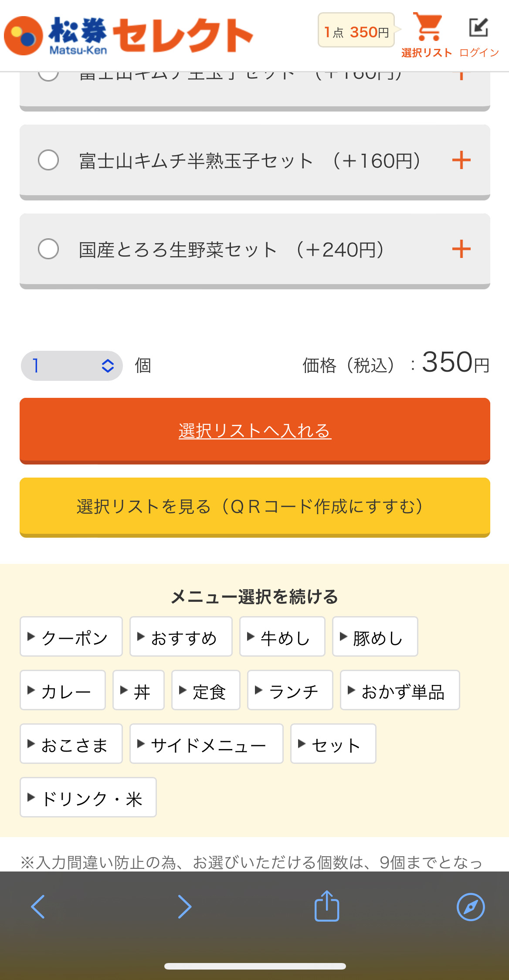The width and height of the screenshot is (509, 980).
Task: Expand 国産とろろ生野菜セット with plus icon
Action: point(461,249)
